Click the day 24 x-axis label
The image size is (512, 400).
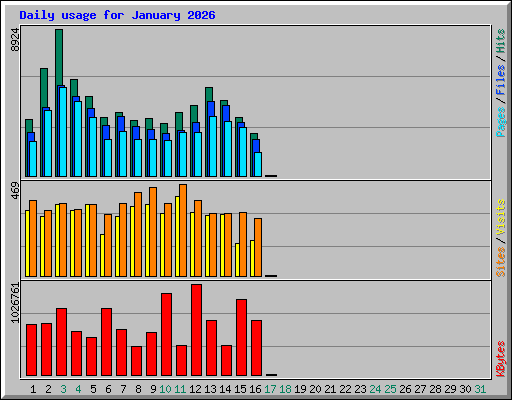[375, 389]
